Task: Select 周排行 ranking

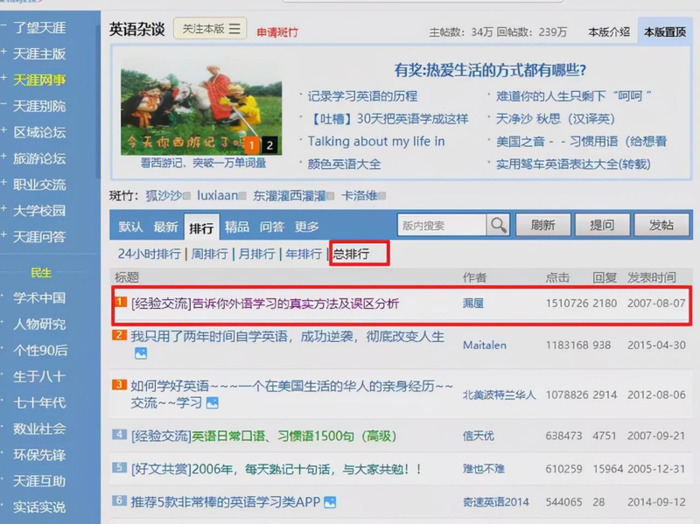Action: coord(209,254)
